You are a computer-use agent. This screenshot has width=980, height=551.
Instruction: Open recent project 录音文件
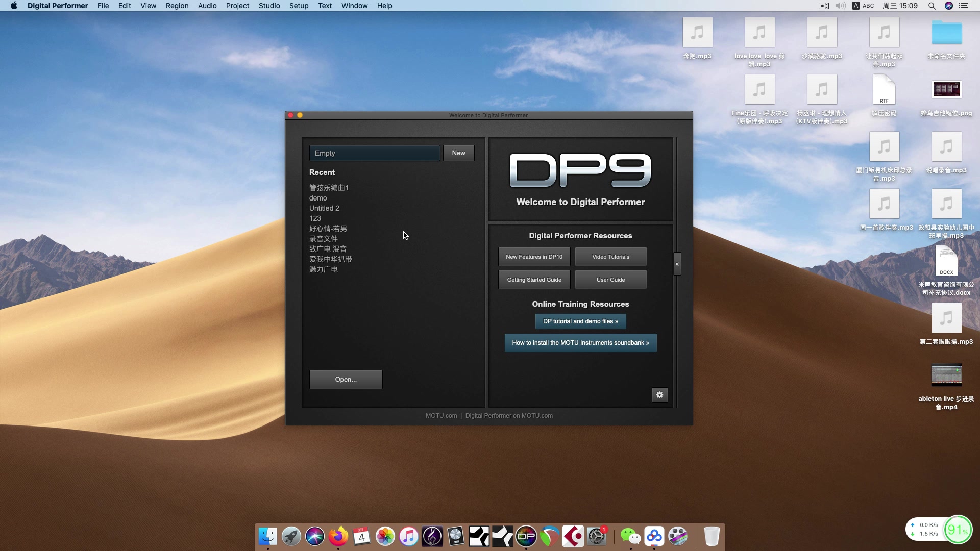323,239
